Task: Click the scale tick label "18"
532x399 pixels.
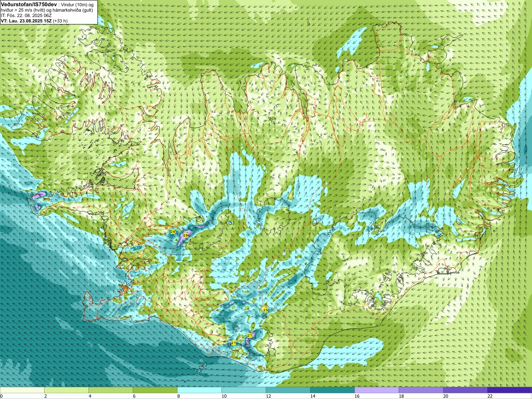Action: pos(401,397)
